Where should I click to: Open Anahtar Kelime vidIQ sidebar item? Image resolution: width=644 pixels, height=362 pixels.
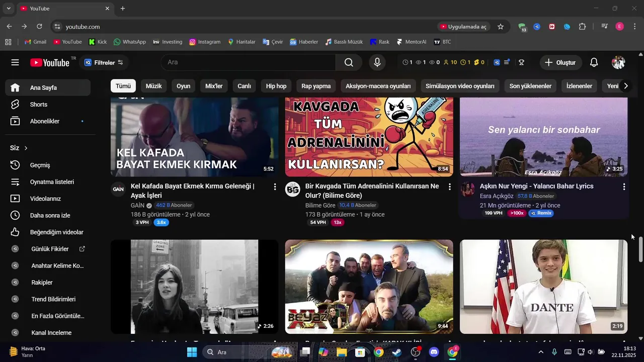click(x=48, y=265)
